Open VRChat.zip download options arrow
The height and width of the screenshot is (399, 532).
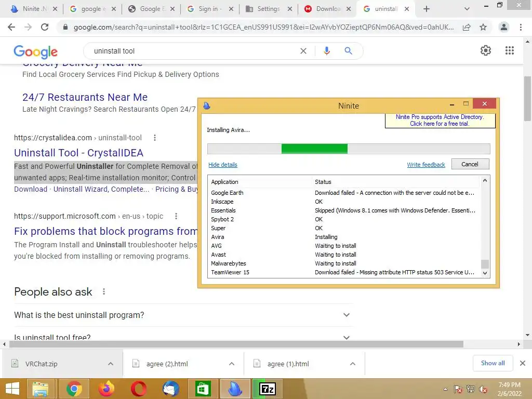point(111,364)
